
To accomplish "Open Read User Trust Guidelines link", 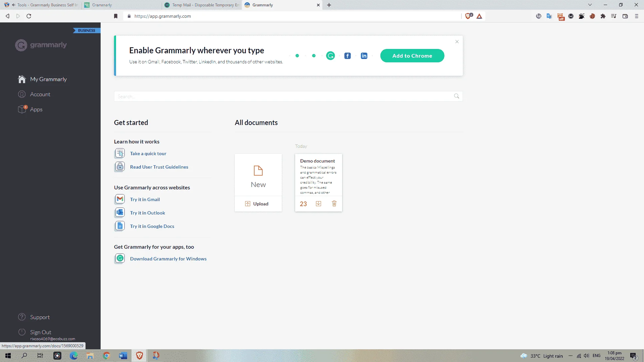I will coord(159,167).
